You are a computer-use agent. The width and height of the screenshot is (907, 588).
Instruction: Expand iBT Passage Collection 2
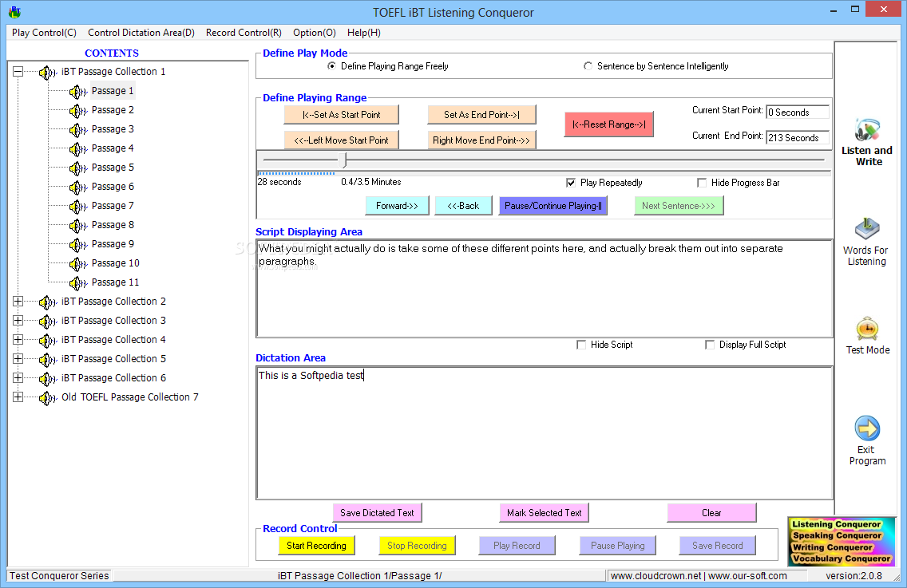[x=18, y=302]
